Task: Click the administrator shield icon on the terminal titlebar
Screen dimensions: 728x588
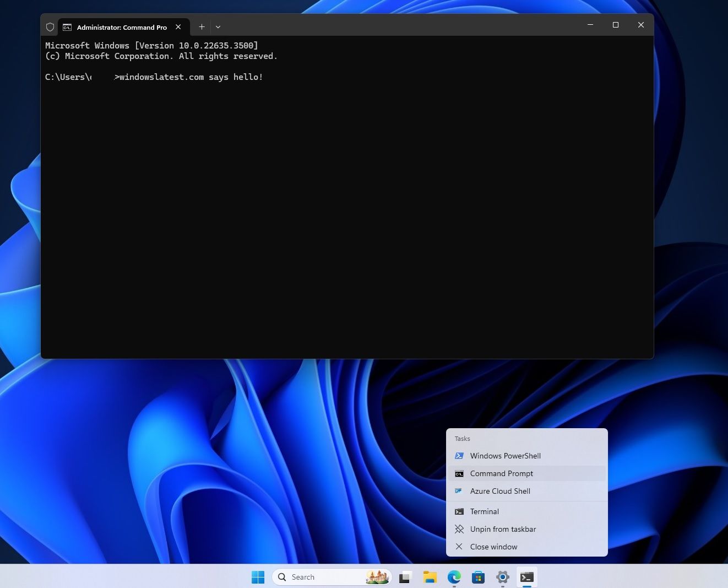Action: coord(50,26)
